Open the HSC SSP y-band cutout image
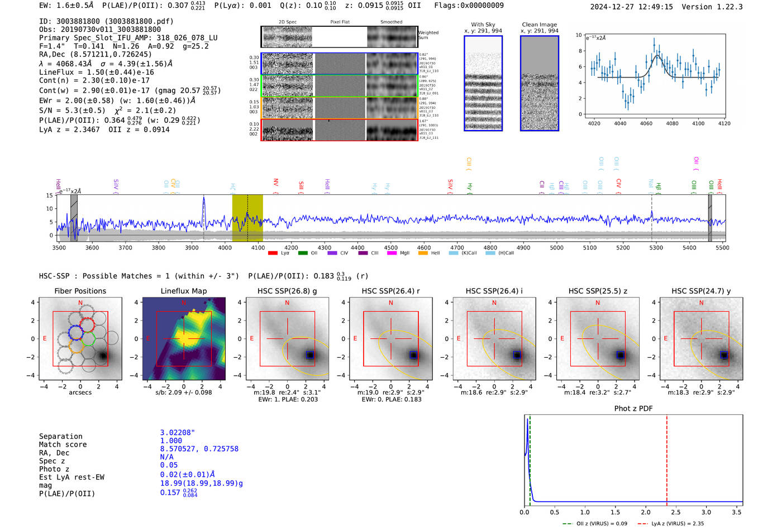782x532 pixels. pos(701,339)
